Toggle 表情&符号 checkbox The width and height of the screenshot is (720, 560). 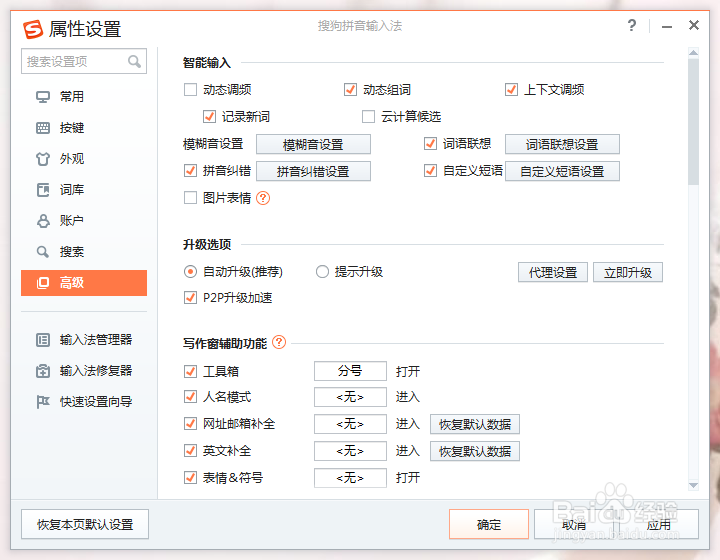click(190, 478)
